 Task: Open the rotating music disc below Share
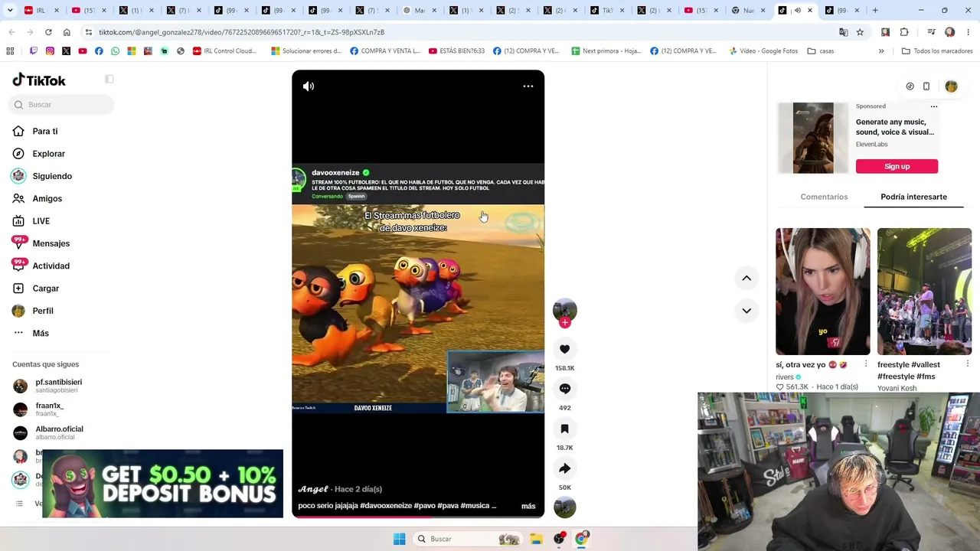click(564, 507)
